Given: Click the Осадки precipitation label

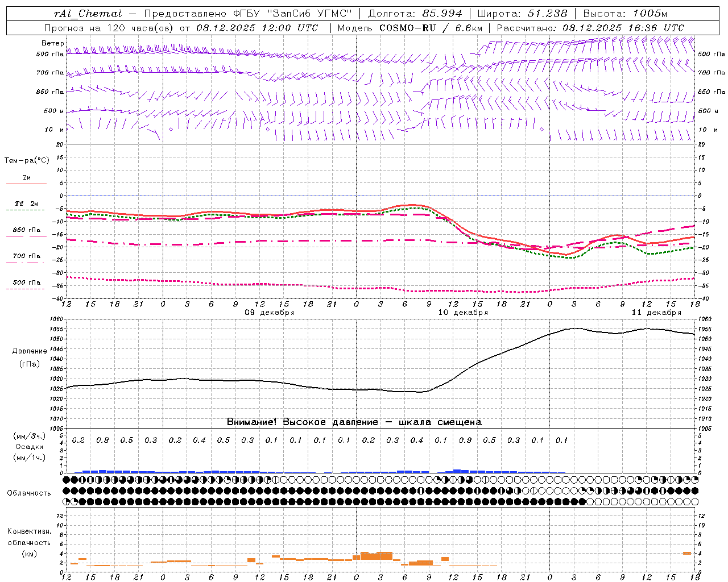Looking at the screenshot, I should (29, 447).
